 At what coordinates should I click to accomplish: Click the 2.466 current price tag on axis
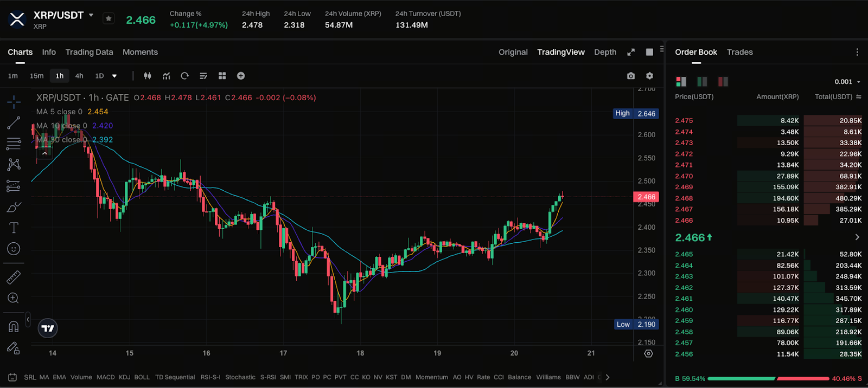pyautogui.click(x=646, y=197)
